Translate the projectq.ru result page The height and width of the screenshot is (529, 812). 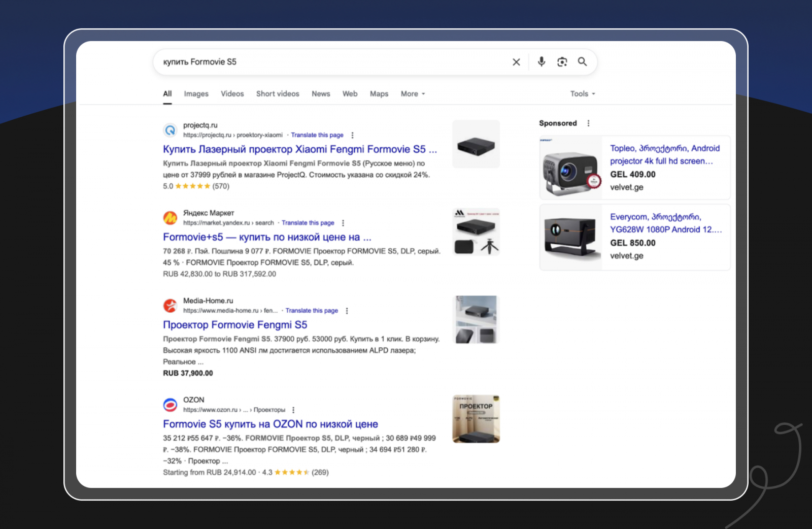pyautogui.click(x=317, y=135)
